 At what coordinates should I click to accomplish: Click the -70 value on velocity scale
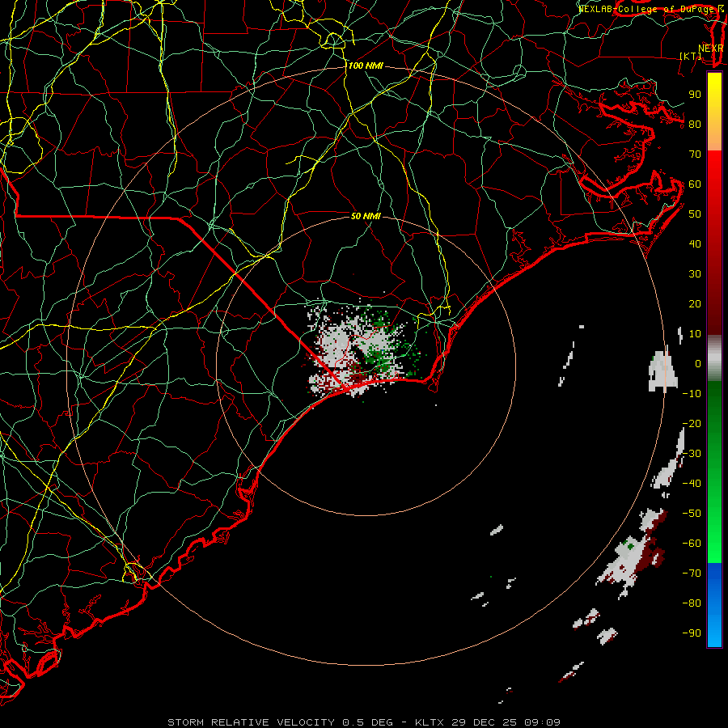[692, 574]
